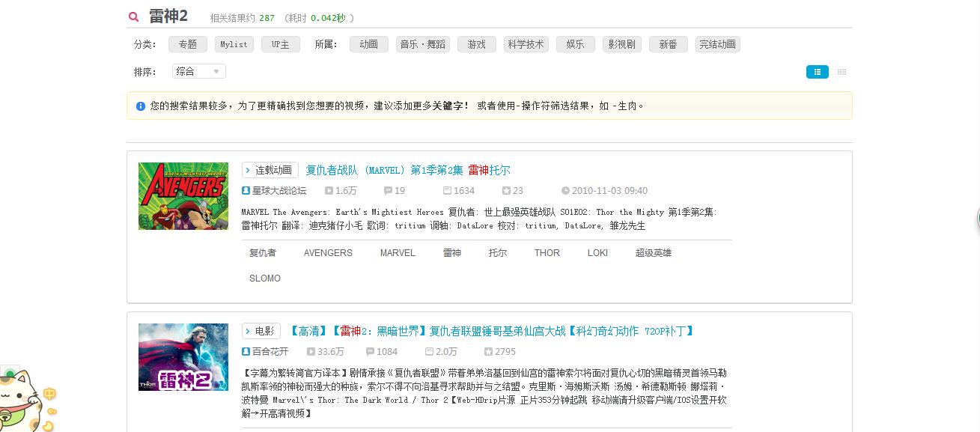The height and width of the screenshot is (432, 980).
Task: Click the 雷神 tag under the Avengers video
Action: pos(452,253)
